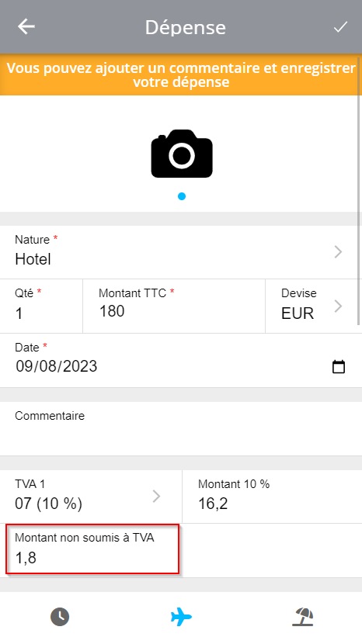Select the airplane expenses tab icon
The width and height of the screenshot is (362, 644).
point(181,617)
